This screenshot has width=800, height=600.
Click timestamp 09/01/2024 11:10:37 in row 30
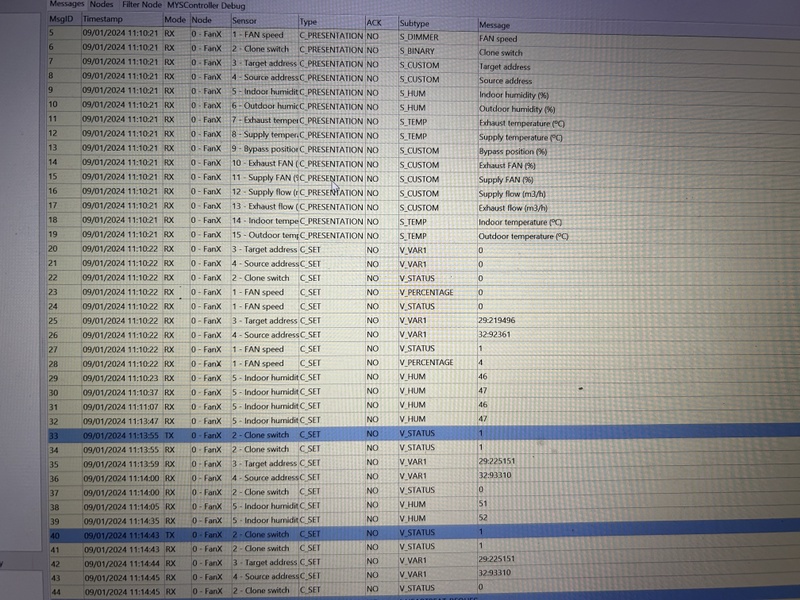point(121,392)
